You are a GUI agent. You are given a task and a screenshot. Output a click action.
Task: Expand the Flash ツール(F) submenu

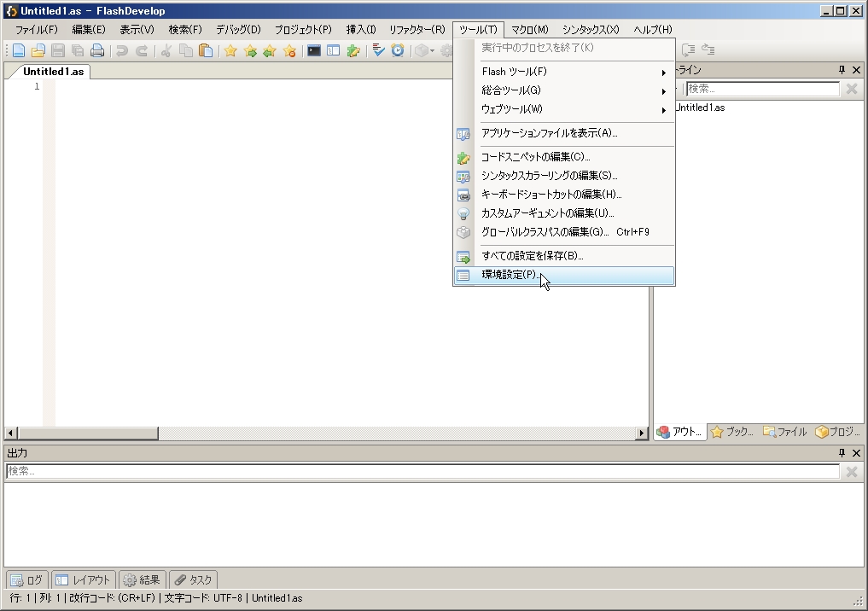(564, 72)
